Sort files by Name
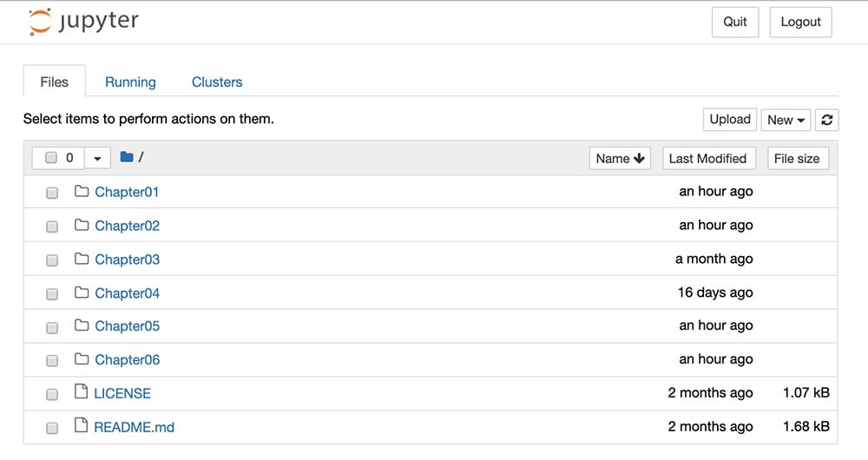868x460 pixels. (x=620, y=158)
